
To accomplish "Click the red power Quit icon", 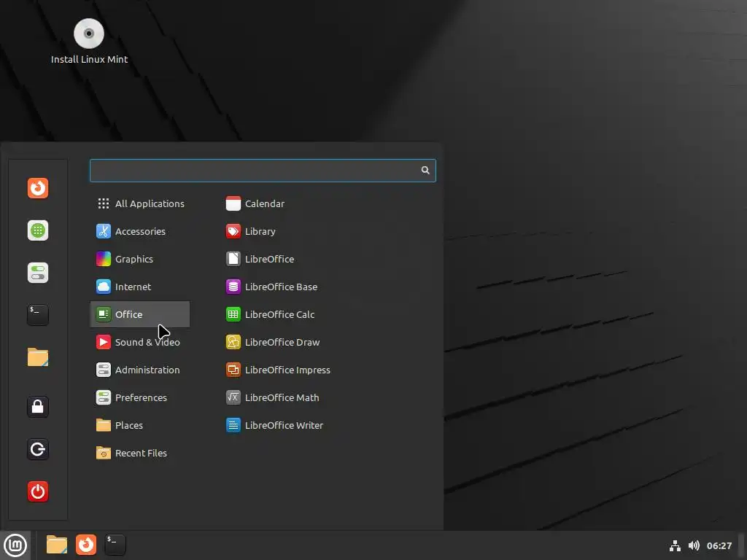I will [x=38, y=491].
